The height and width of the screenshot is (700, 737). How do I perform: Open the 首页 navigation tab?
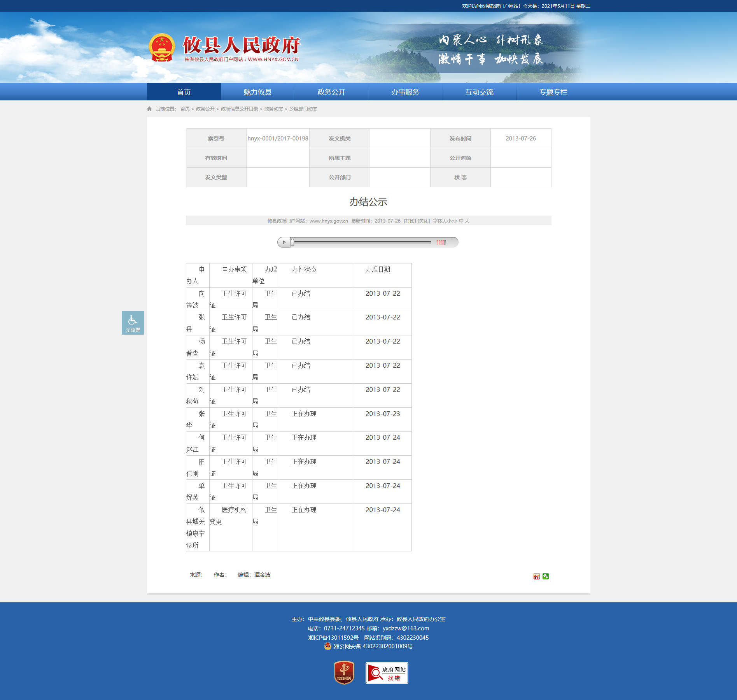(x=184, y=92)
